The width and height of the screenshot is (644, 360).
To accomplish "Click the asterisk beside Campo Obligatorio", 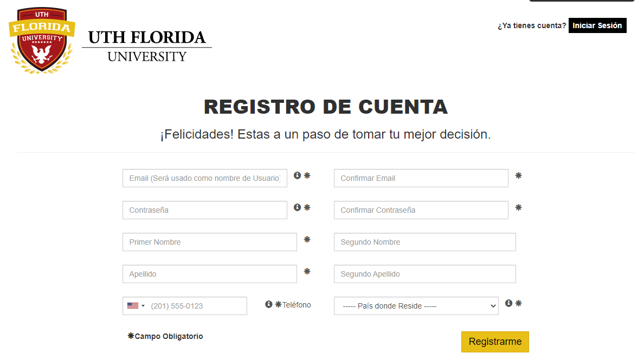I will point(130,335).
